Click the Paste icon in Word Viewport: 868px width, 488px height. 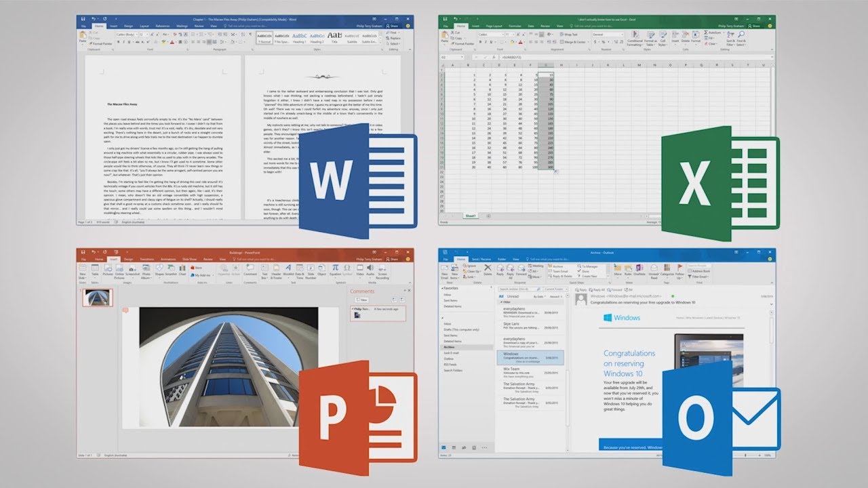pos(83,37)
